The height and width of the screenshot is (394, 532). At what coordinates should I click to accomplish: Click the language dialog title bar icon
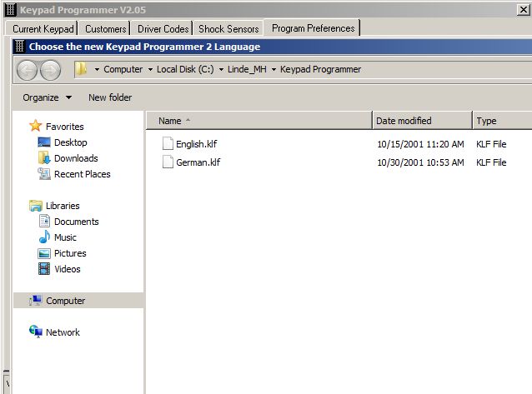(20, 47)
